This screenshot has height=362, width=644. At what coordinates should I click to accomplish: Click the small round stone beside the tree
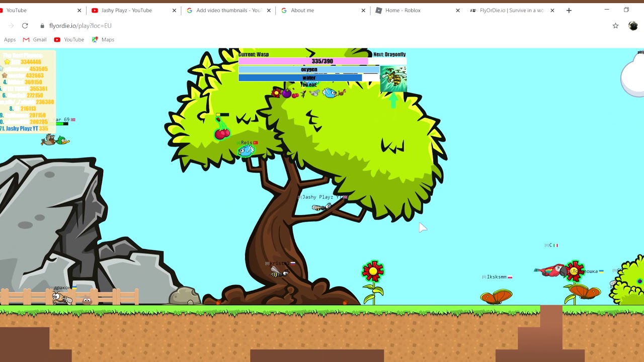[x=185, y=296]
